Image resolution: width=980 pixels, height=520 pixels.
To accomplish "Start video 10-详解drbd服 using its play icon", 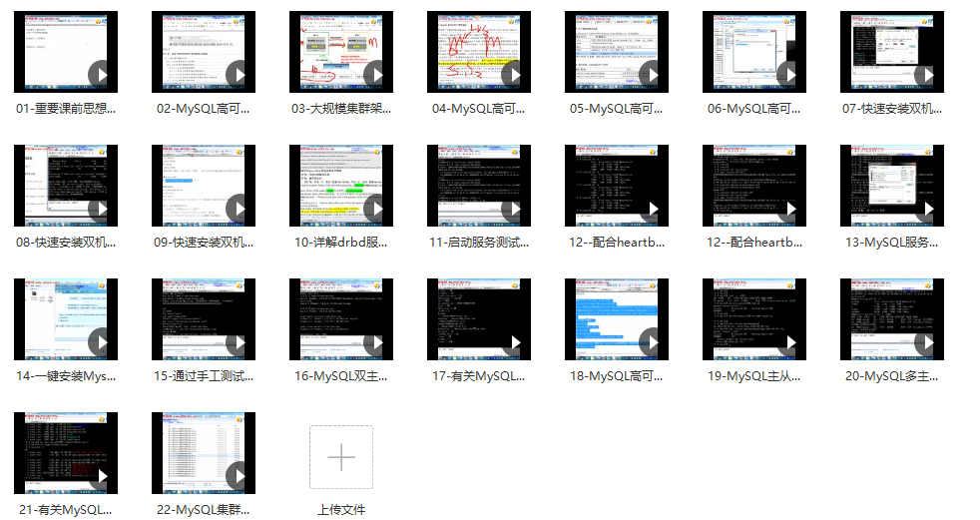I will 376,210.
